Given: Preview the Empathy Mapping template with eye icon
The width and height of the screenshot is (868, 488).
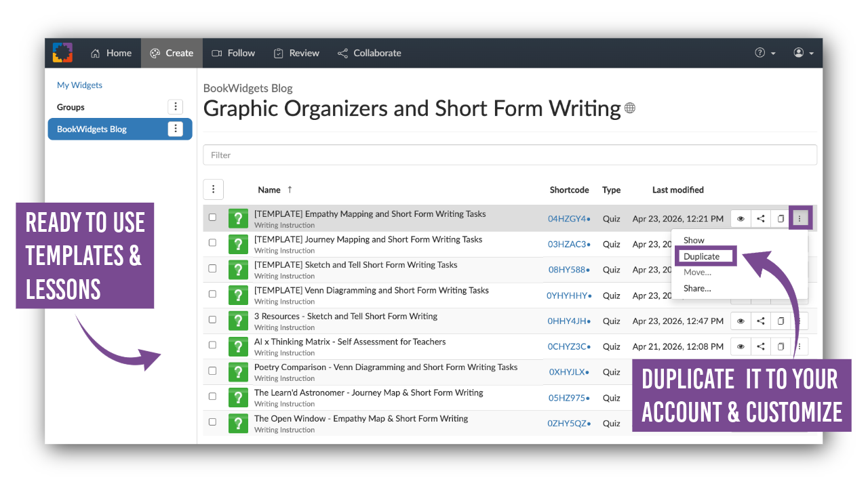Looking at the screenshot, I should pyautogui.click(x=741, y=218).
